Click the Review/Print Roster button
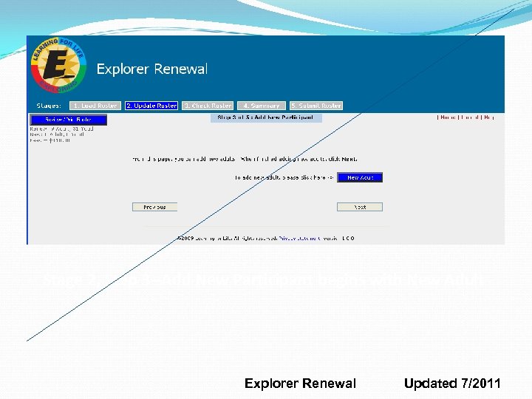This screenshot has height=399, width=532. click(x=69, y=120)
